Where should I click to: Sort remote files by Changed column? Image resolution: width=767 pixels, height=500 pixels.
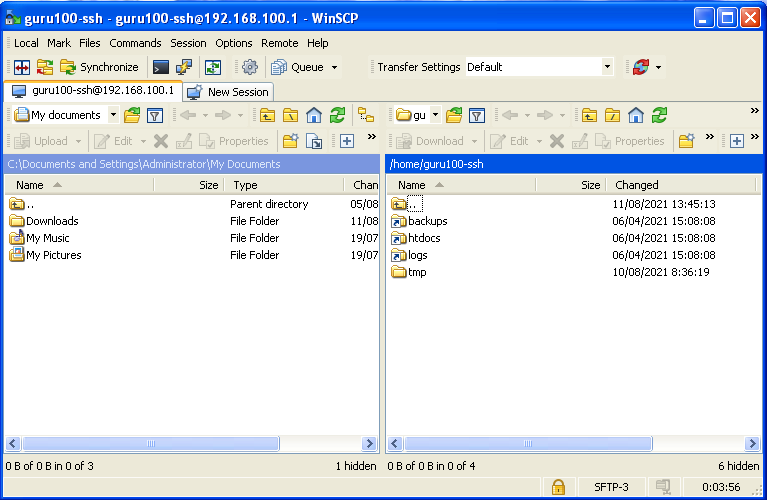[637, 185]
